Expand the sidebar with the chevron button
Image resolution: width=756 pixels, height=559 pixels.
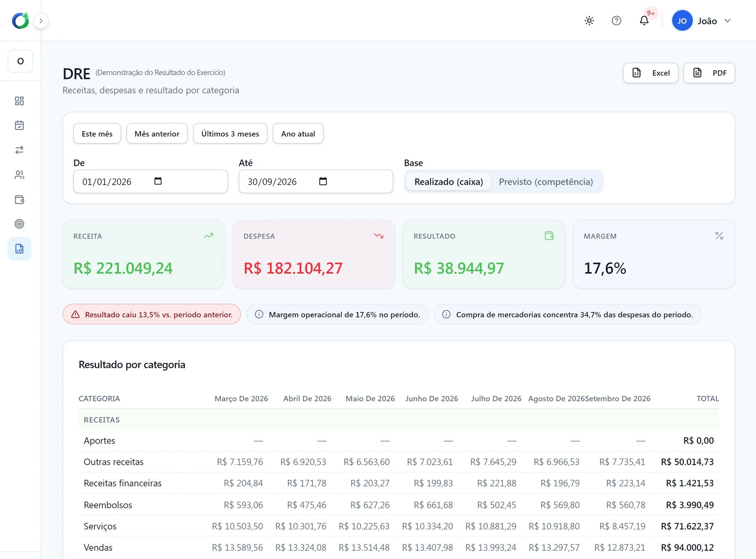tap(41, 21)
